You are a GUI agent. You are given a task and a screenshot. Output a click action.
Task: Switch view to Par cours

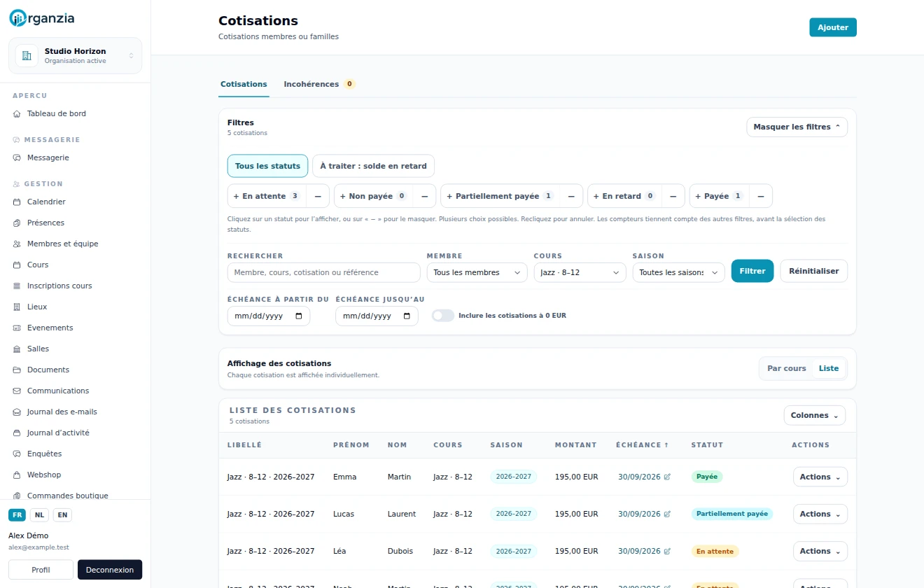(x=787, y=368)
